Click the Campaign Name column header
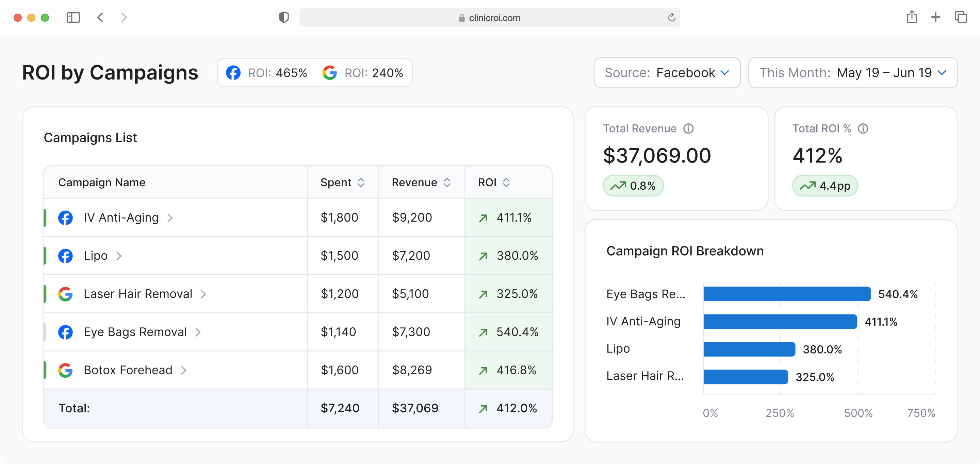Viewport: 980px width, 464px height. [102, 183]
